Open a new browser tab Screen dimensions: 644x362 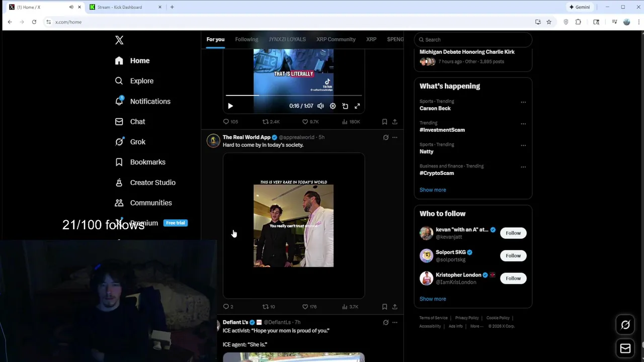point(172,7)
